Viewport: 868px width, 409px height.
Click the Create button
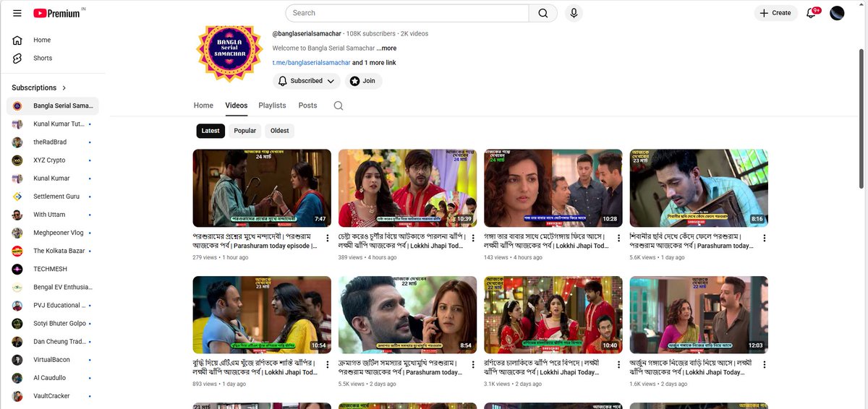775,13
